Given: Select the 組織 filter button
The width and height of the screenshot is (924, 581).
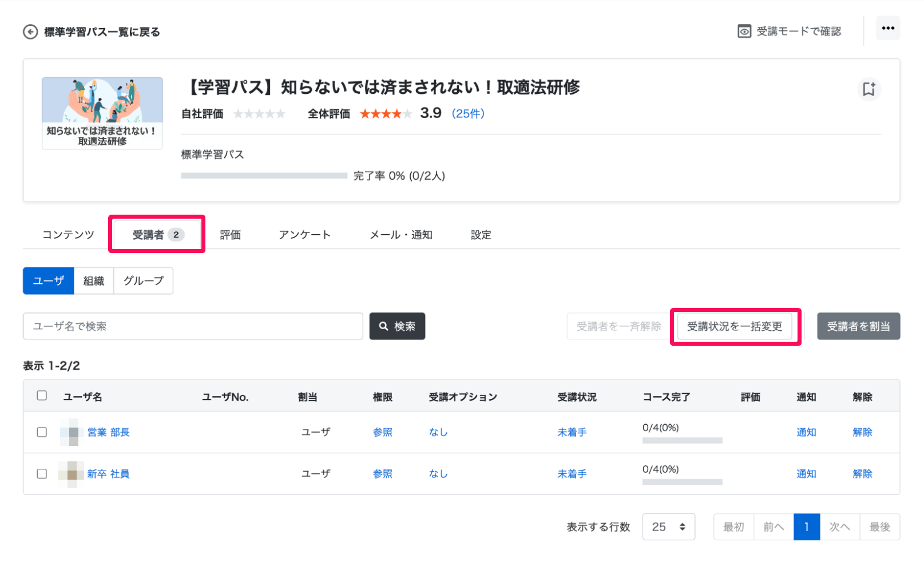Looking at the screenshot, I should [x=94, y=280].
